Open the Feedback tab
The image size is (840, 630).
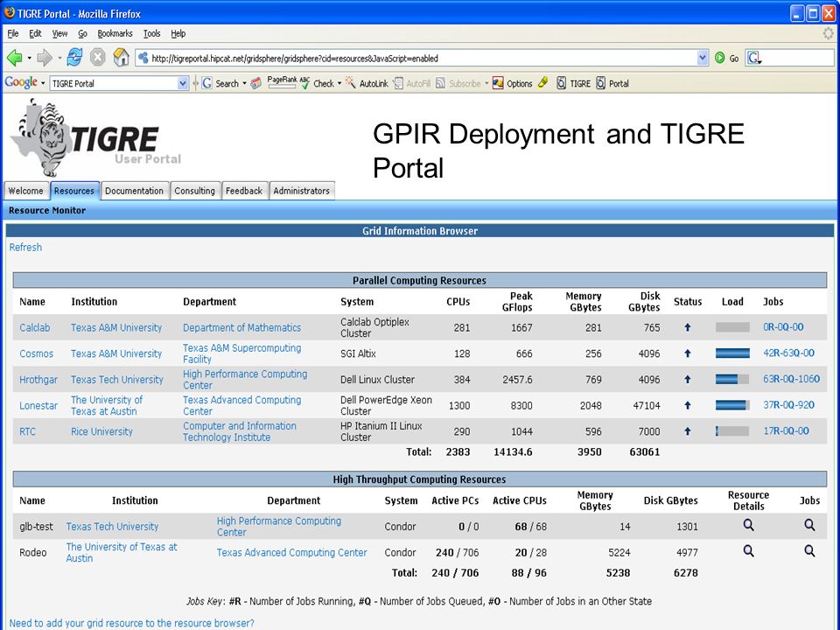(x=244, y=191)
